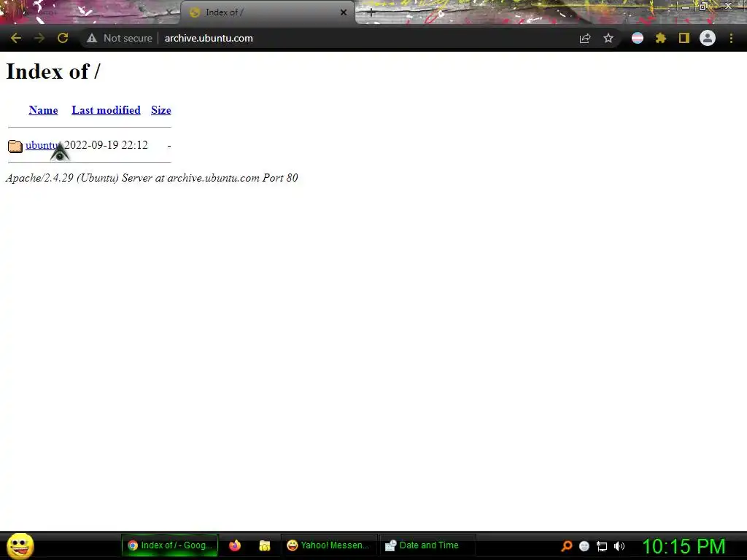Toggle the browser side panel
This screenshot has height=560, width=747.
[x=684, y=38]
